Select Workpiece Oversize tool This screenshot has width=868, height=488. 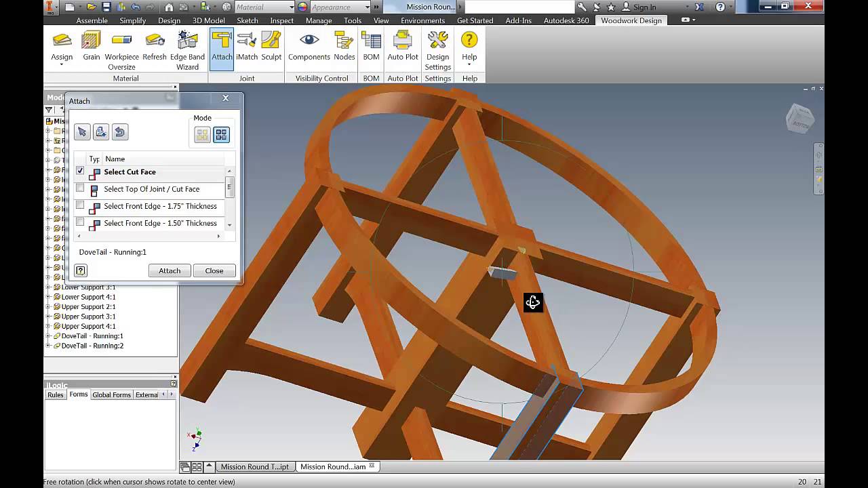[x=121, y=50]
